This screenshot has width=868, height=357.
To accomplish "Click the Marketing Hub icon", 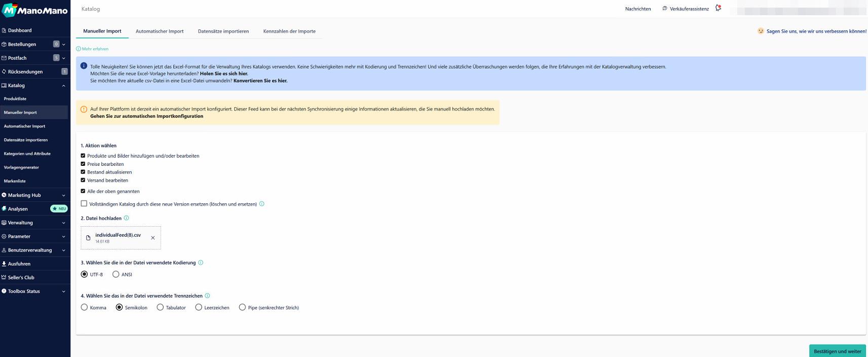I will tap(4, 195).
